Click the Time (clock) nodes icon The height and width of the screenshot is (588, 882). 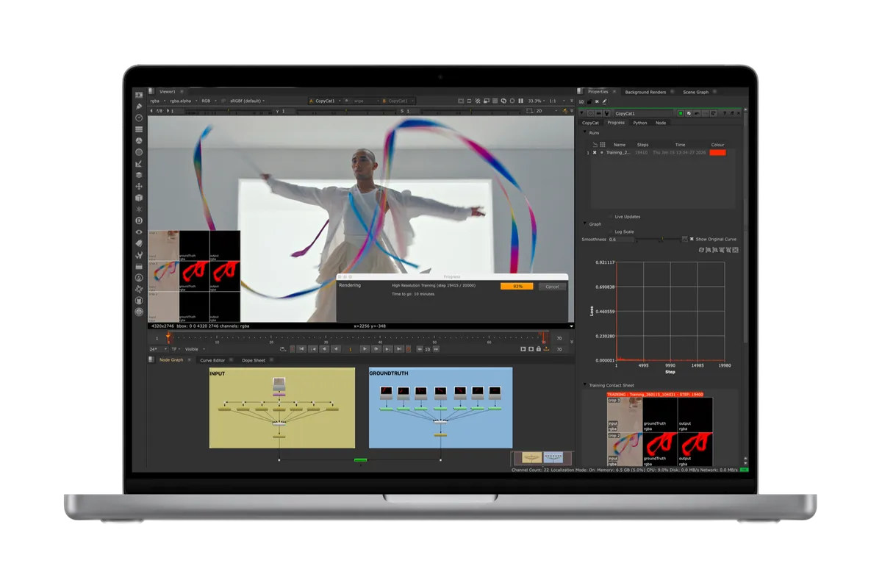139,118
